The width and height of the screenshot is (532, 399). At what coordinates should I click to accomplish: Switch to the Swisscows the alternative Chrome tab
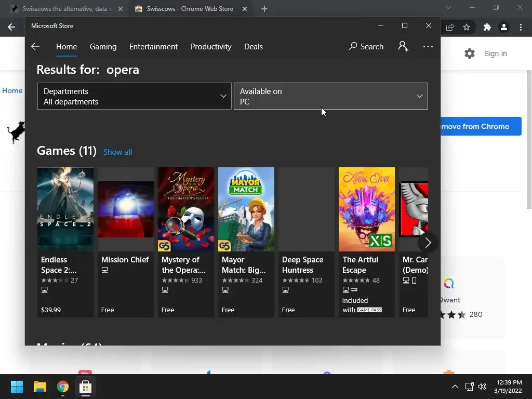tap(67, 9)
